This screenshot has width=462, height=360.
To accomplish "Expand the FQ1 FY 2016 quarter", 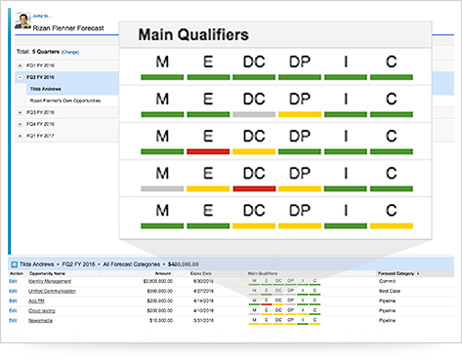I will click(x=20, y=65).
